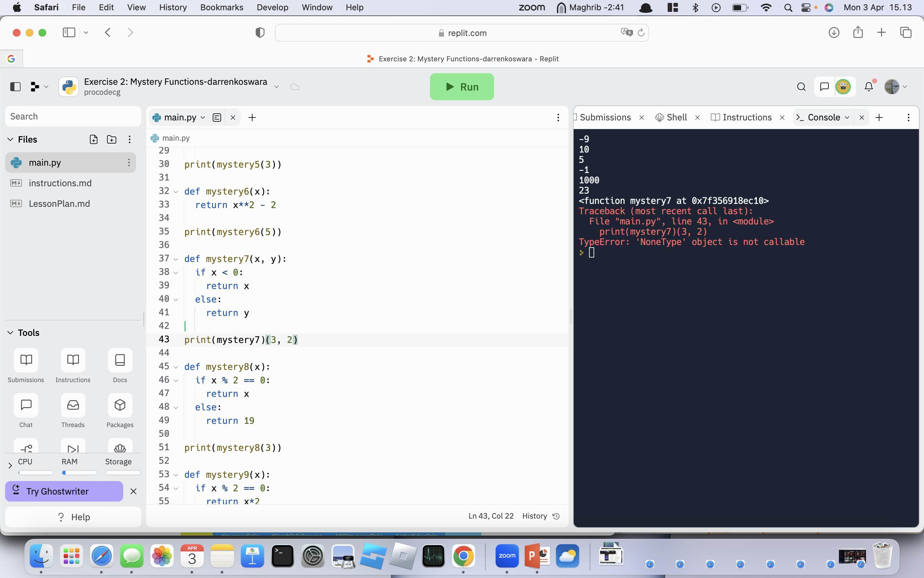This screenshot has height=578, width=924.
Task: Open file History in status bar
Action: [x=541, y=516]
